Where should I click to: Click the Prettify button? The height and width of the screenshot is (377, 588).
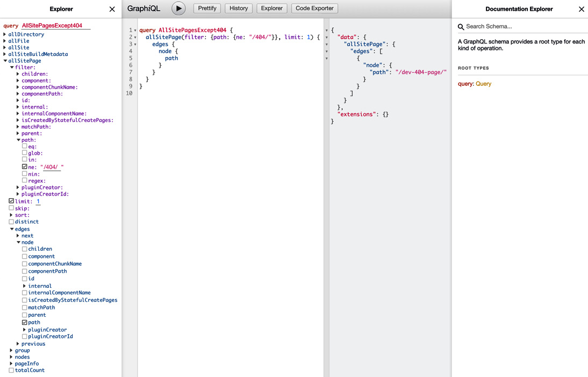pyautogui.click(x=207, y=8)
